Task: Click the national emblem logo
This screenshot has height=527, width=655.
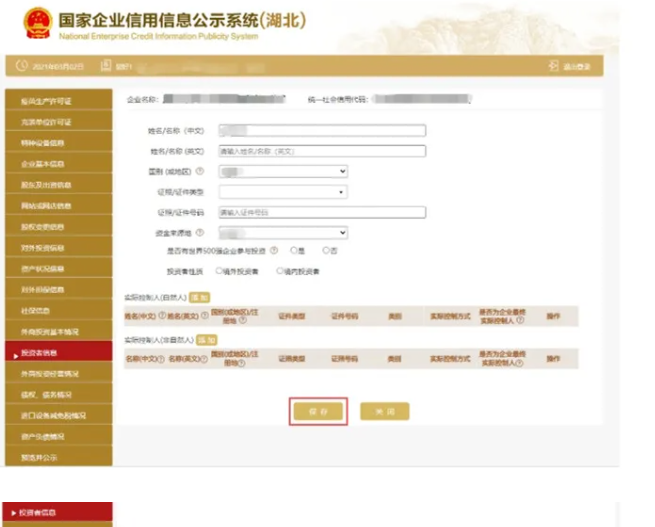Action: point(38,23)
